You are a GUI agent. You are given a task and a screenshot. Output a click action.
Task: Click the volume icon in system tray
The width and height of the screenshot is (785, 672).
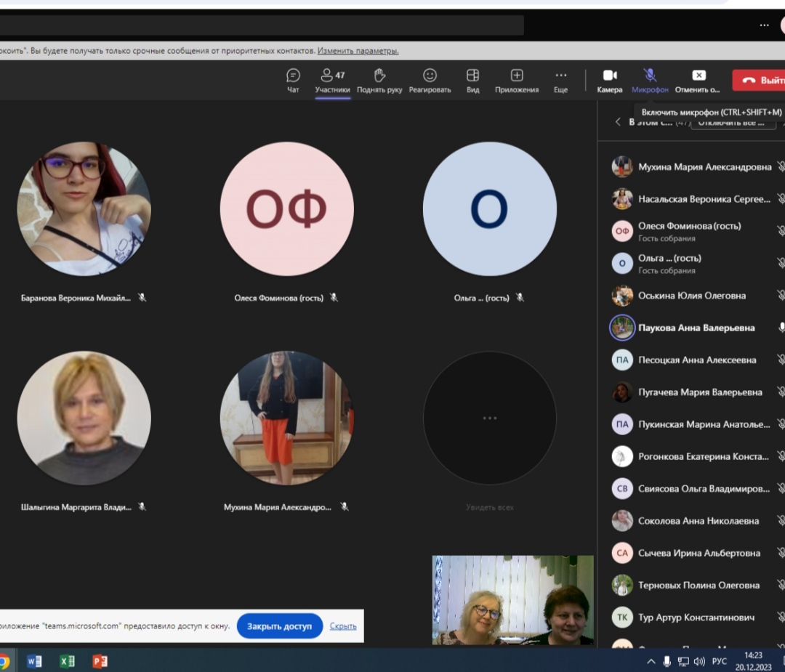click(x=699, y=661)
